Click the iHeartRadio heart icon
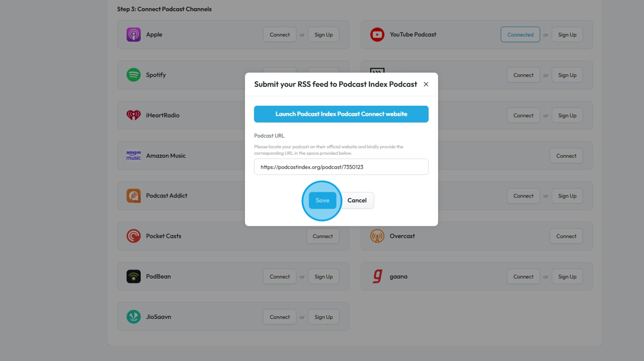Image resolution: width=644 pixels, height=361 pixels. tap(133, 115)
